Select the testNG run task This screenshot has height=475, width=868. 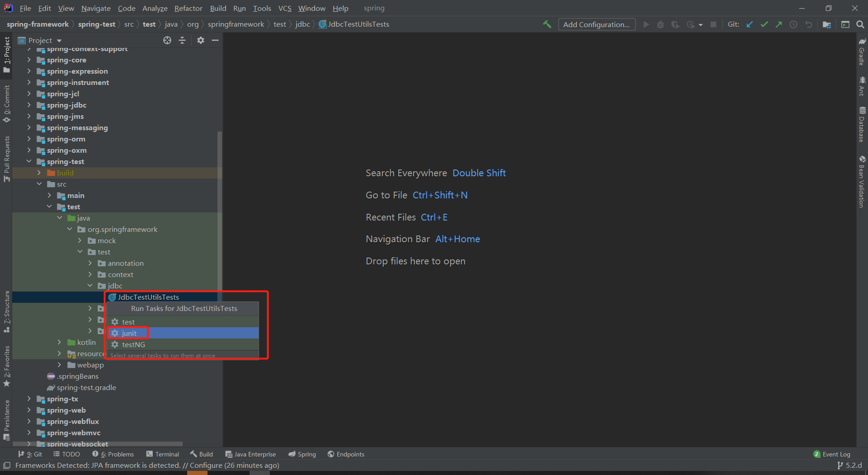[183, 344]
